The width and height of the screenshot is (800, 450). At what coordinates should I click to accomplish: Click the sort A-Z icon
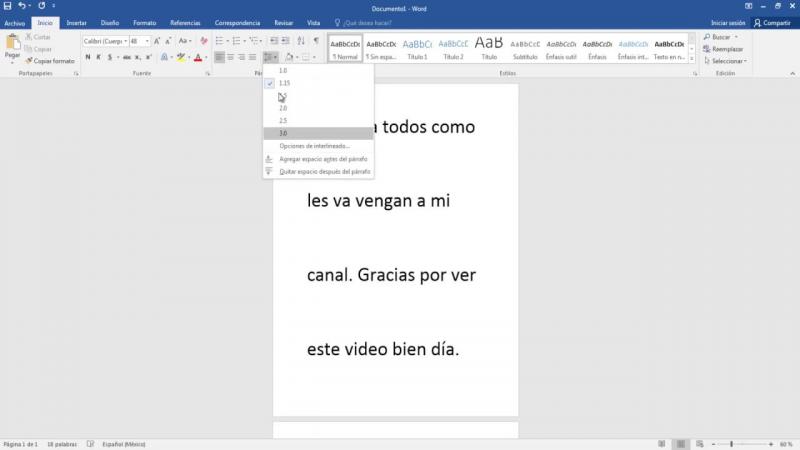301,41
